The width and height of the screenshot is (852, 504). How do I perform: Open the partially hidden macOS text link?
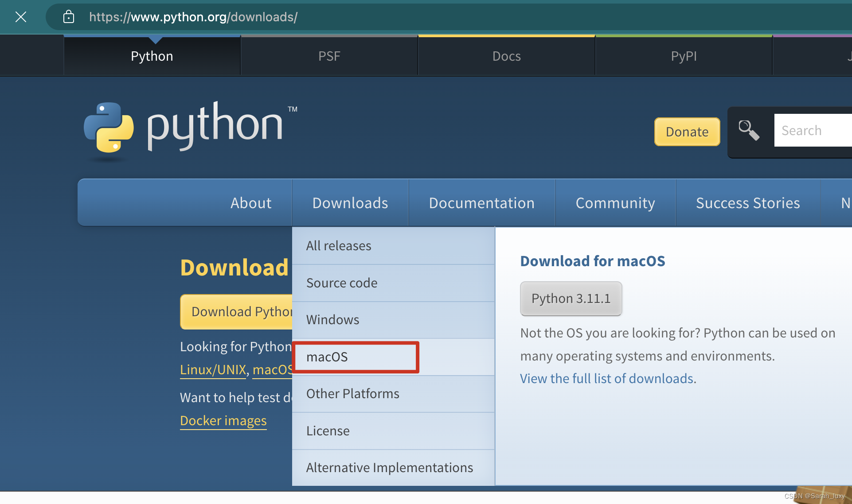click(x=272, y=370)
